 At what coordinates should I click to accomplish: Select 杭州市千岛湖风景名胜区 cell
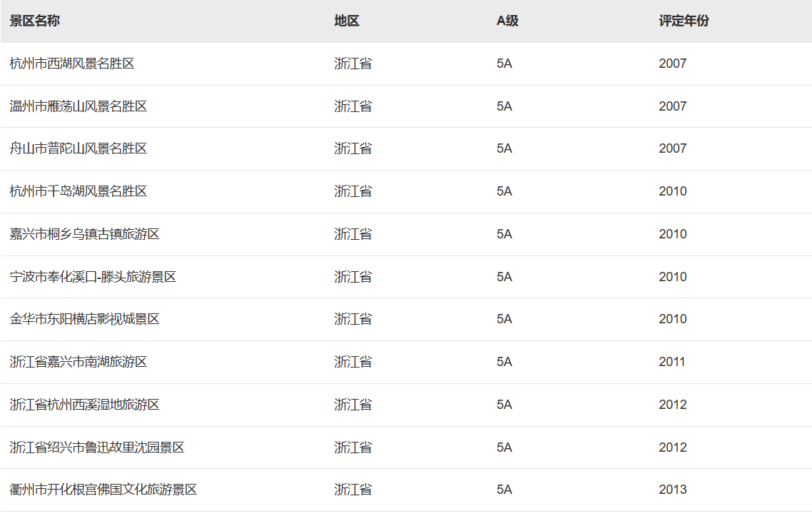[x=78, y=191]
